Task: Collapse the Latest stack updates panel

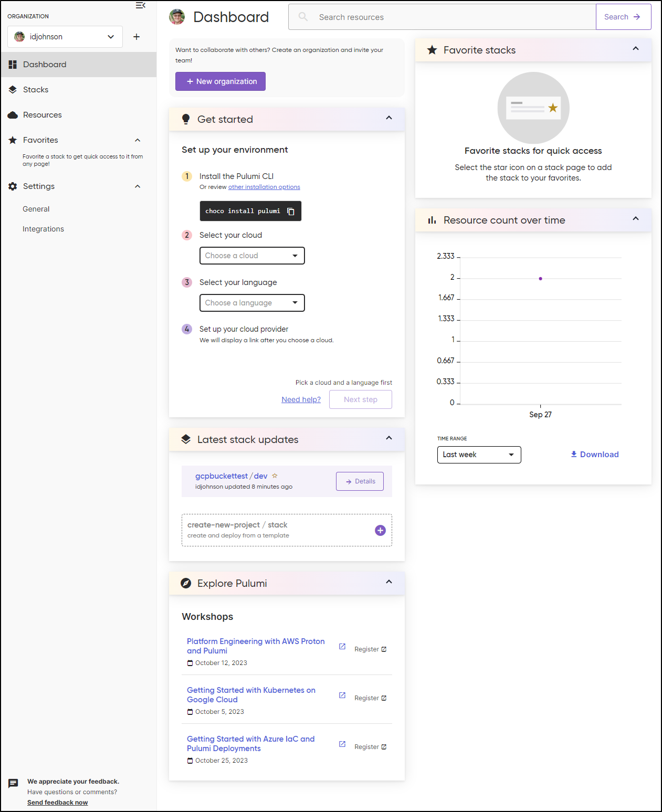Action: pos(389,438)
